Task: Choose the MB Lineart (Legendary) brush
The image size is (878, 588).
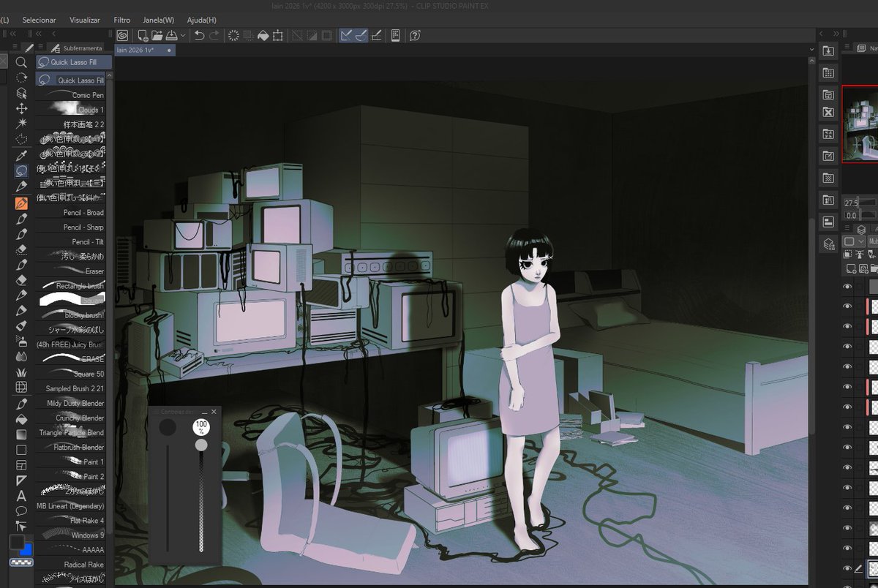Action: tap(71, 506)
